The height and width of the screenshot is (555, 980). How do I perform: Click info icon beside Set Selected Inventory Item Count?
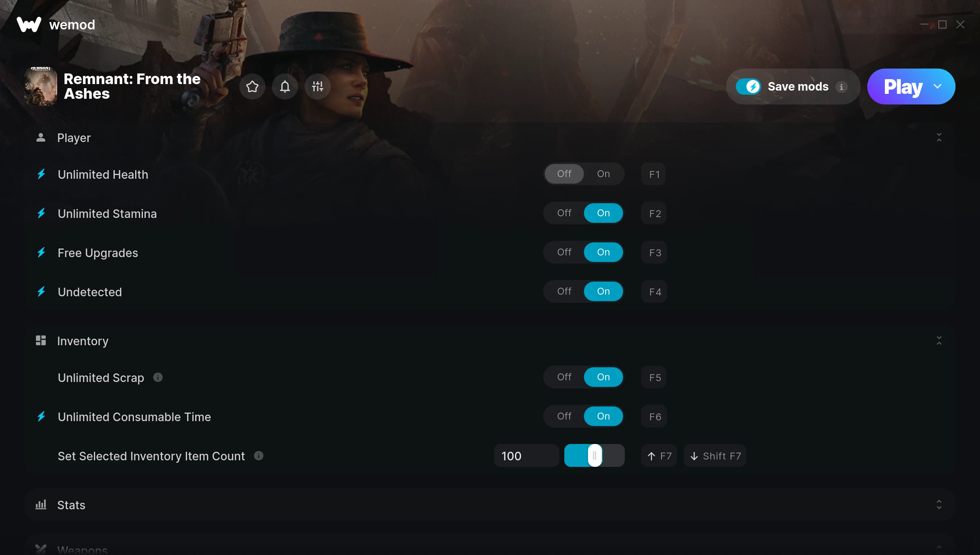pyautogui.click(x=258, y=455)
